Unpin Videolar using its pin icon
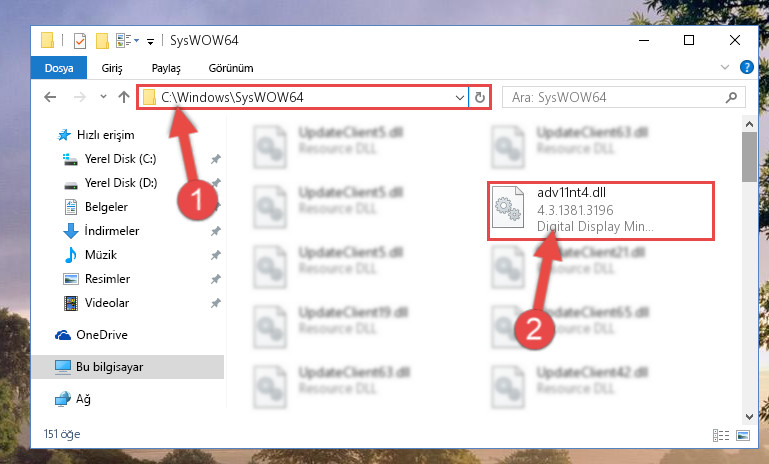This screenshot has height=464, width=769. (215, 303)
